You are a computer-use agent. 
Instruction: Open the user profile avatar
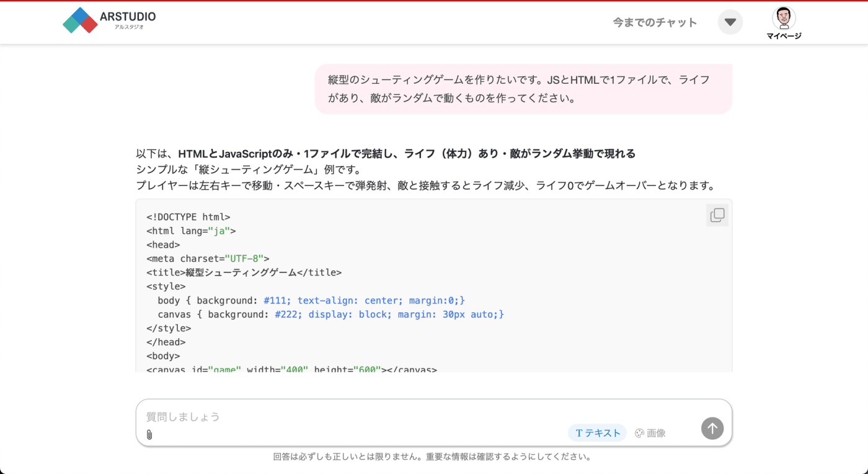coord(784,18)
